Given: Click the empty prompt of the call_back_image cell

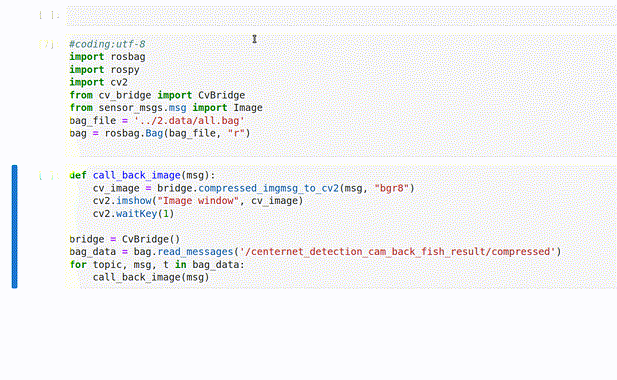Looking at the screenshot, I should [49, 175].
